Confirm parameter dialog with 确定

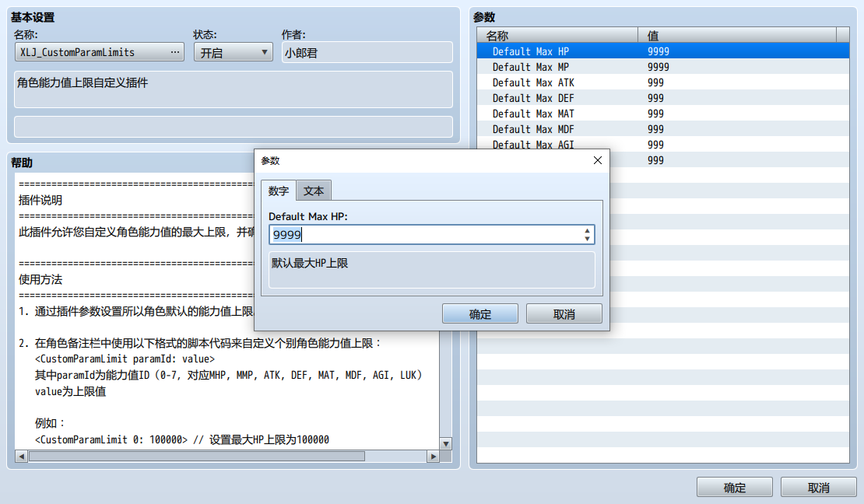tap(480, 314)
